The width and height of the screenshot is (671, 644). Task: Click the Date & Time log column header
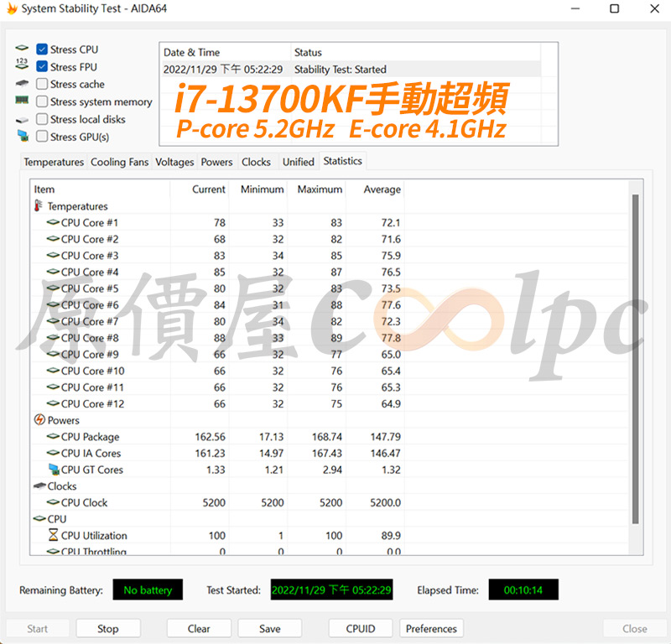[x=226, y=52]
